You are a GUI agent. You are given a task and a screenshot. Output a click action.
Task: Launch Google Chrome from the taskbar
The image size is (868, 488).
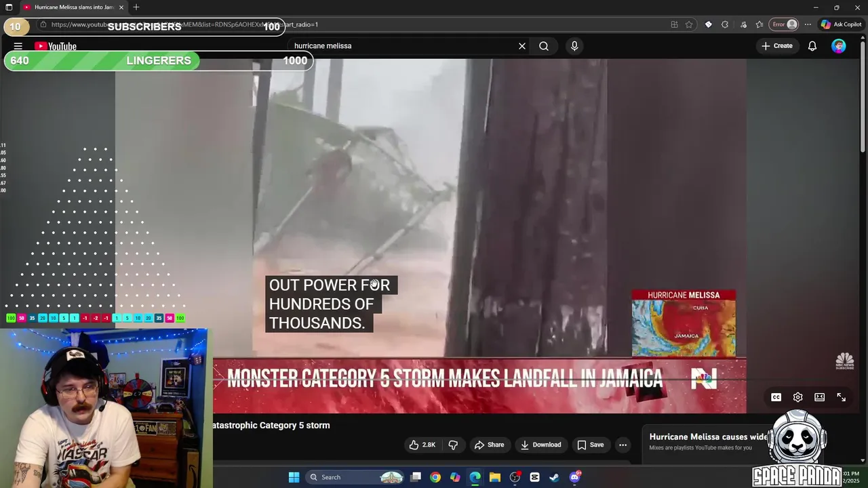click(435, 477)
